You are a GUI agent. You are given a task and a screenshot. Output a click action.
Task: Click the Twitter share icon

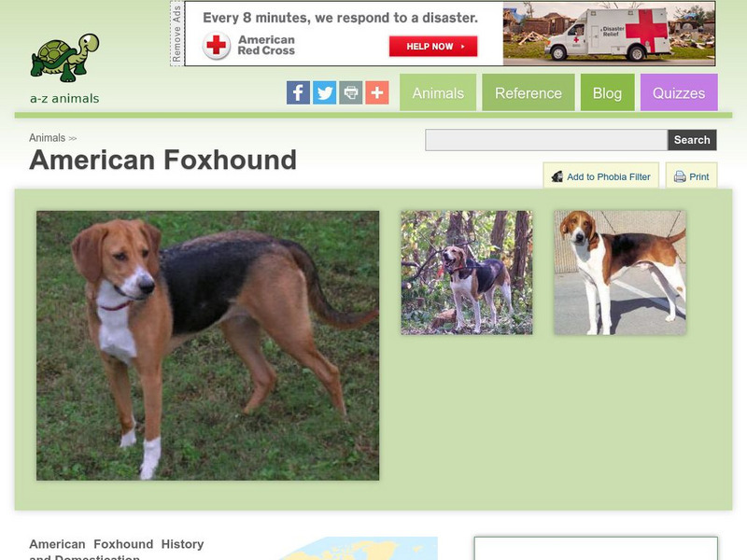click(x=324, y=92)
